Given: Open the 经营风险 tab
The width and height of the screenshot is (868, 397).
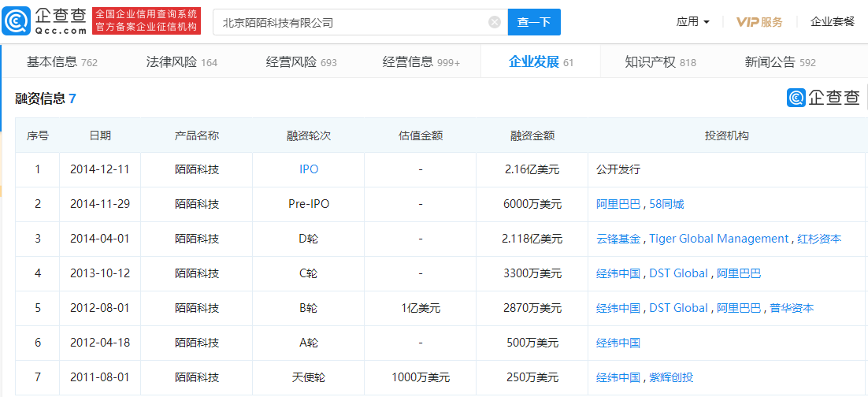Looking at the screenshot, I should point(301,62).
